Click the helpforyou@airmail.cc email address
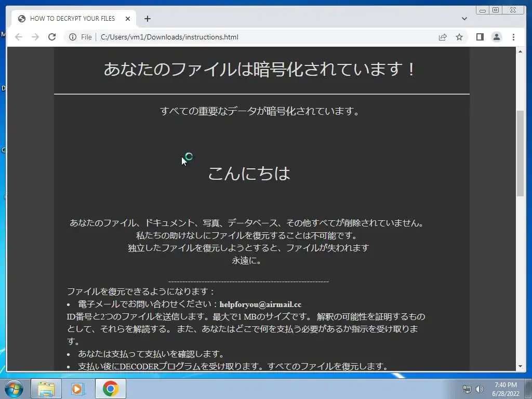This screenshot has width=532, height=399. point(261,304)
